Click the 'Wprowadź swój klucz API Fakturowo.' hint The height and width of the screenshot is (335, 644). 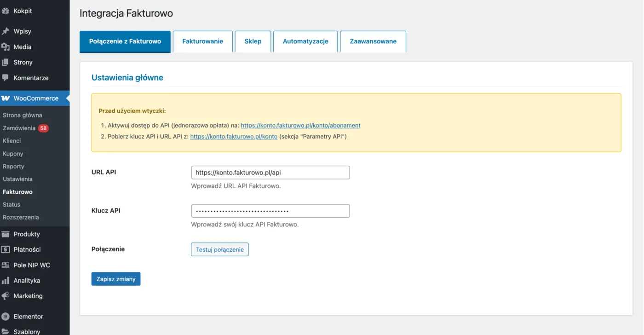(245, 225)
